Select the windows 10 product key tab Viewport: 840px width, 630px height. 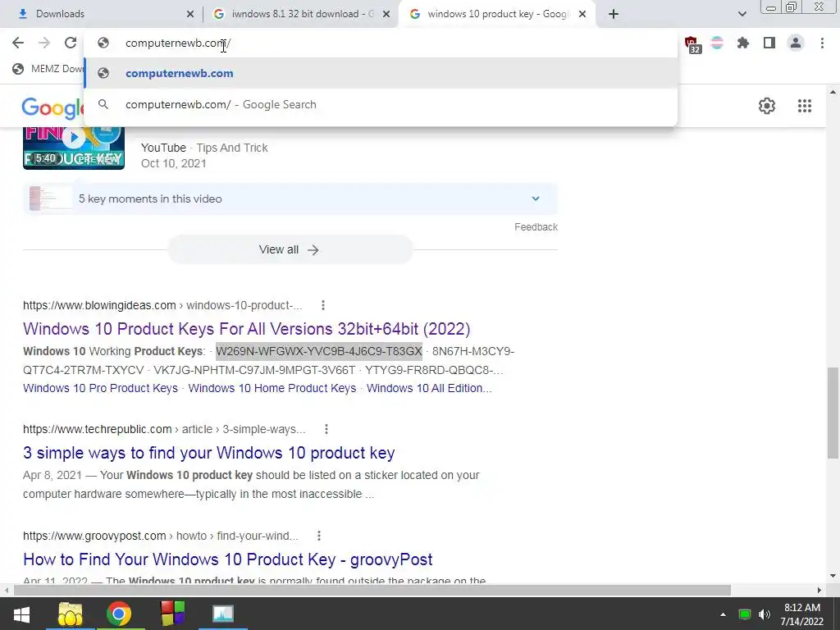[x=497, y=14]
